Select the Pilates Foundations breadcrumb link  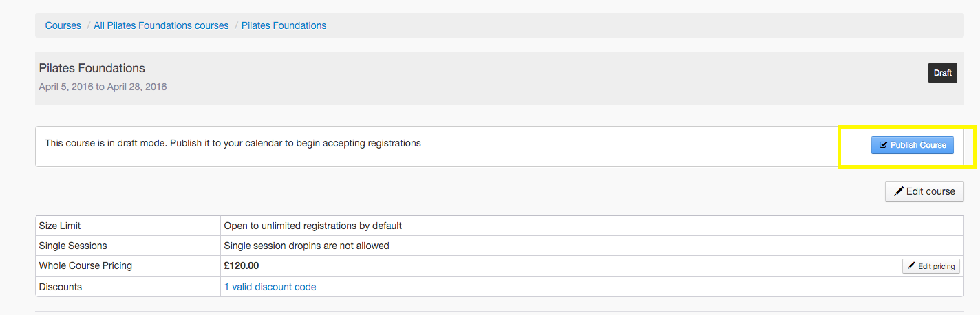pos(284,25)
